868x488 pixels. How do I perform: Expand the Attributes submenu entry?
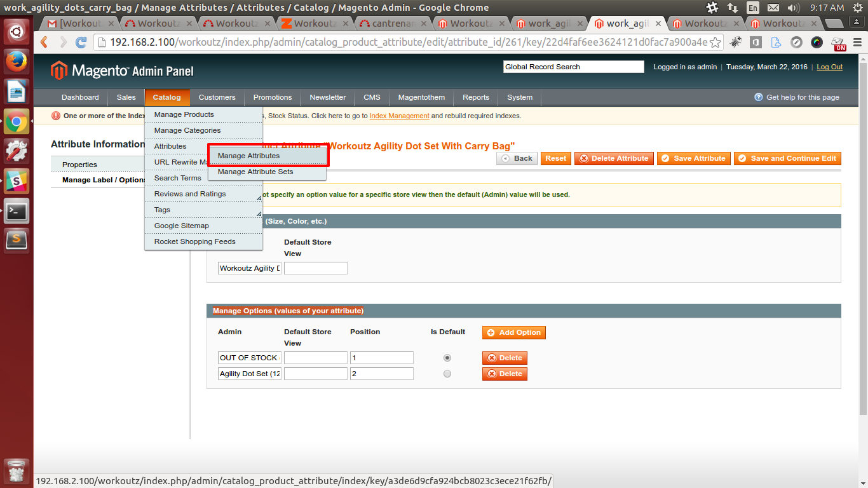tap(177, 146)
